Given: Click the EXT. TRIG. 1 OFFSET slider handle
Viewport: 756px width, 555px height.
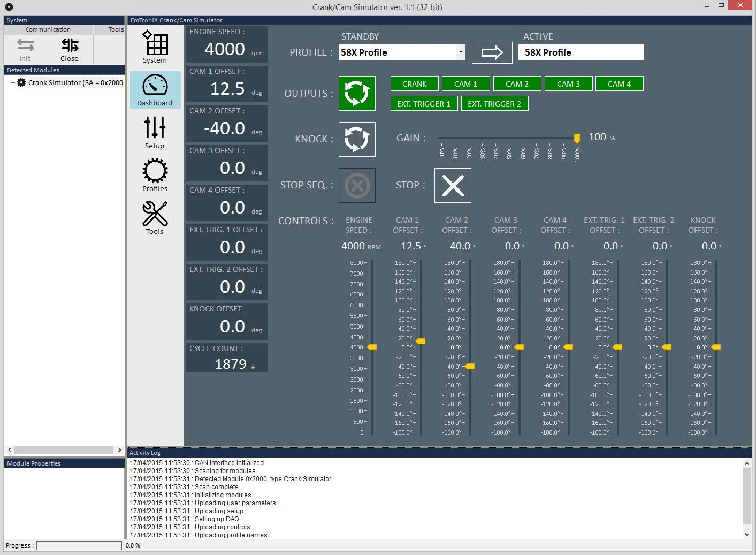Looking at the screenshot, I should 617,347.
